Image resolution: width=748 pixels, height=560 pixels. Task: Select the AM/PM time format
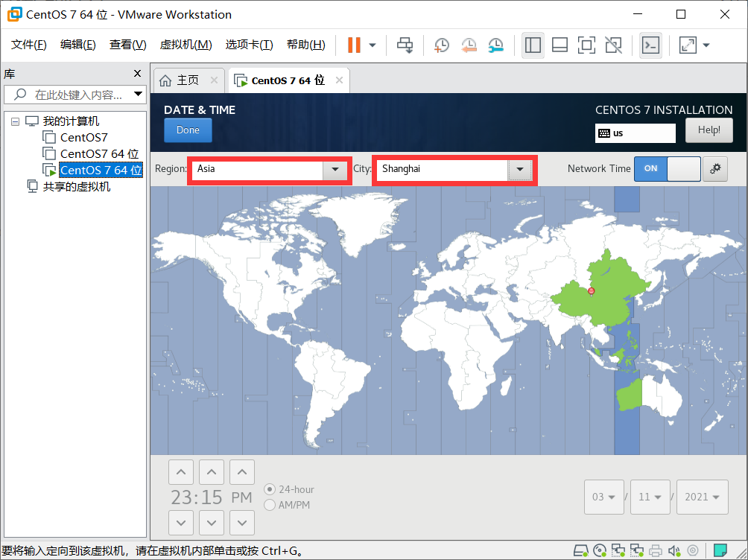pos(269,505)
